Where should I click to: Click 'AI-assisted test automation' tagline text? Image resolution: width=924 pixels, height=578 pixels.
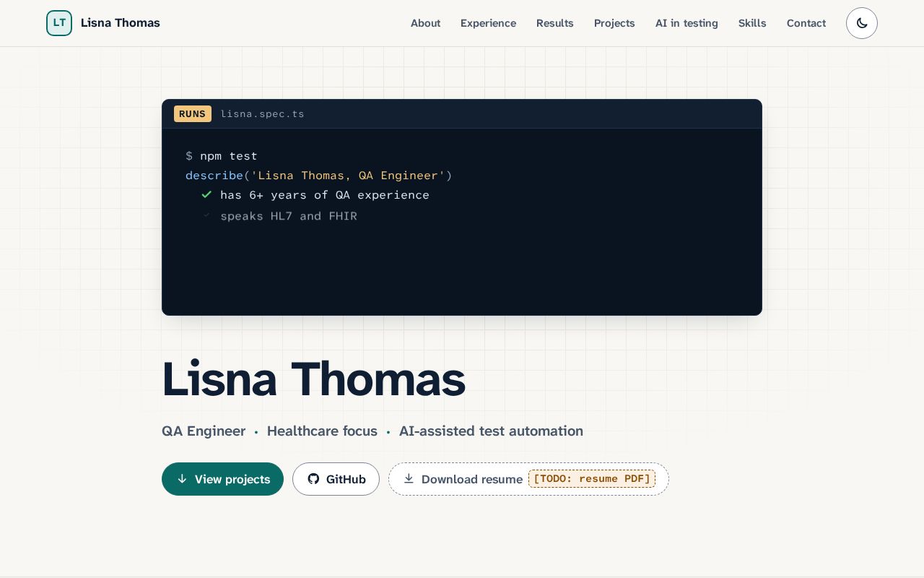point(491,431)
